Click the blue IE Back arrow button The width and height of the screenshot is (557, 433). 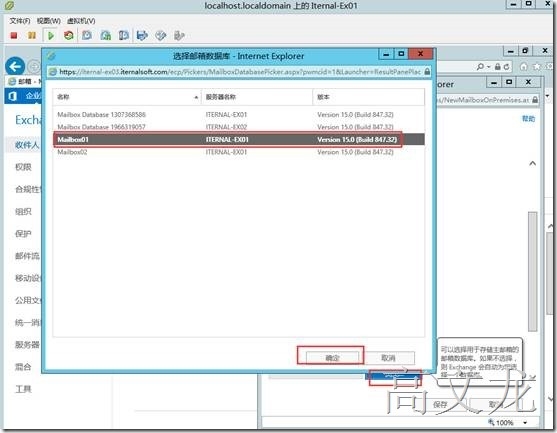pos(15,66)
